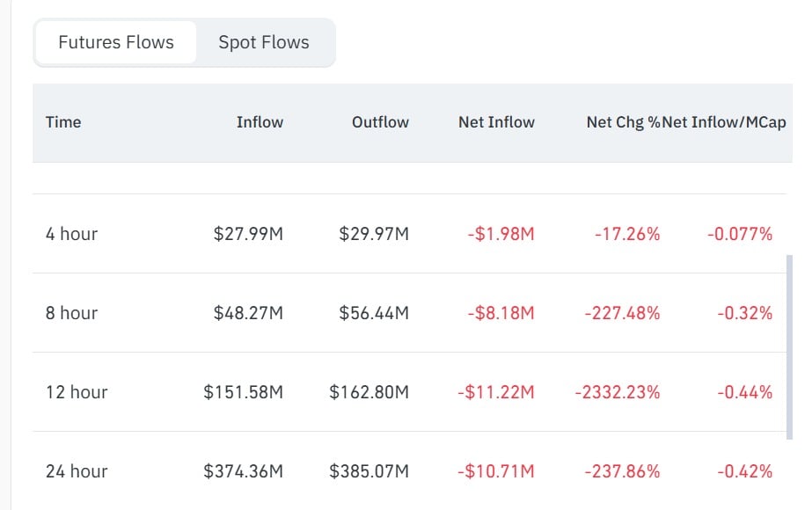Click the -$8.18M net inflow value

tap(501, 313)
